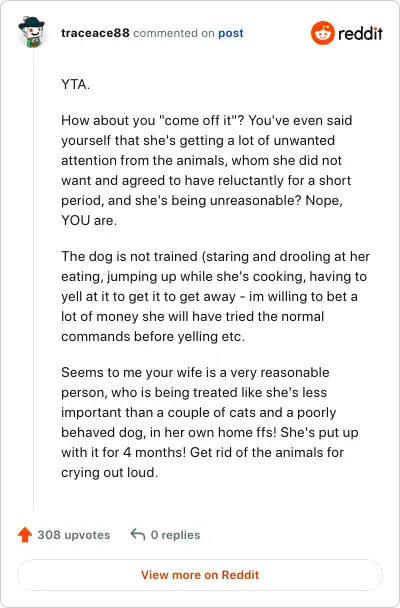Click the "View more on Reddit" button
The height and width of the screenshot is (608, 400).
(200, 575)
